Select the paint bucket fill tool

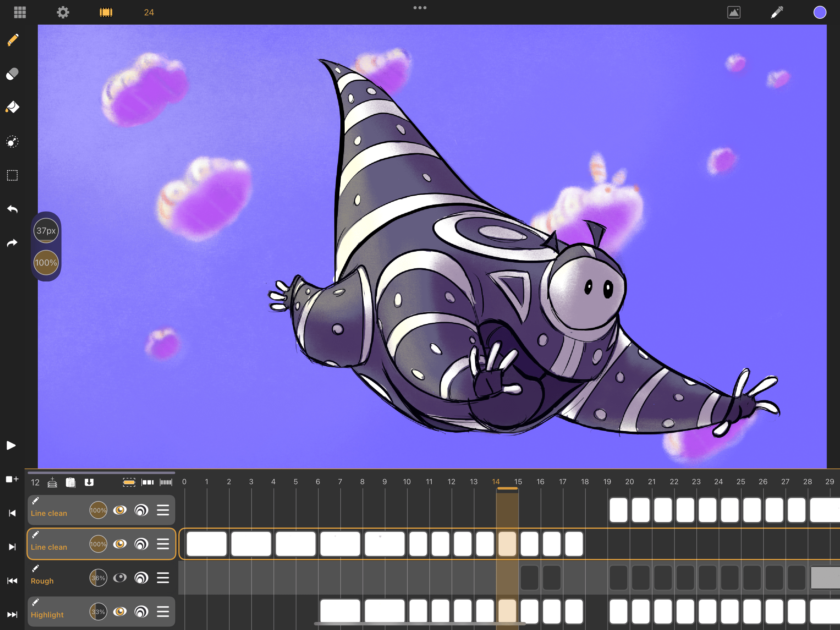click(x=13, y=108)
